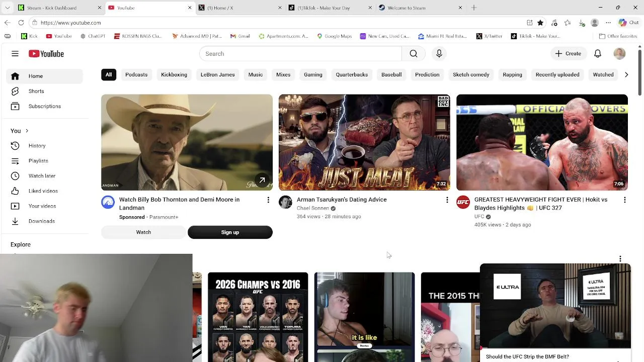Select the Music filter chip
Screen dimensions: 644x362
pos(256,74)
